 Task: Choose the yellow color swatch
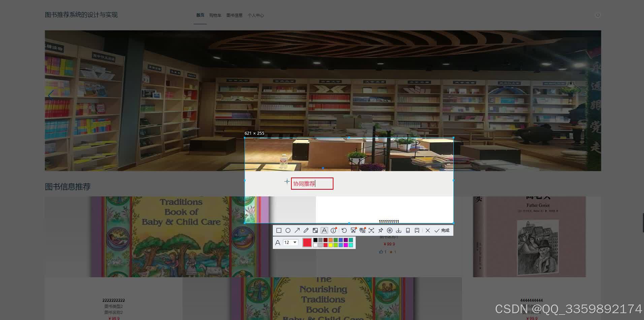point(330,245)
